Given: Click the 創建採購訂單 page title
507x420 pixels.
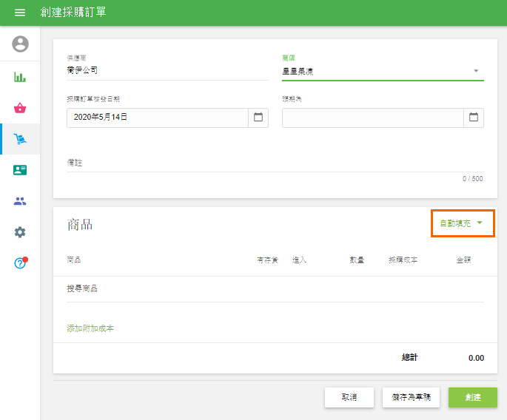Looking at the screenshot, I should tap(73, 13).
